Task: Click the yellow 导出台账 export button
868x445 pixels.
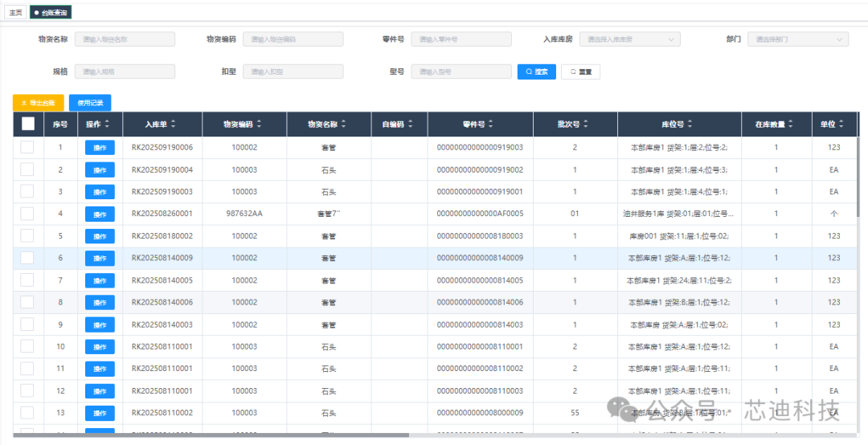Action: tap(39, 103)
